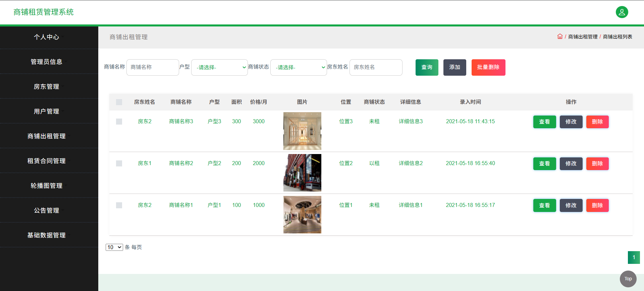Open 轮播图管理 in the sidebar
644x291 pixels.
[46, 186]
